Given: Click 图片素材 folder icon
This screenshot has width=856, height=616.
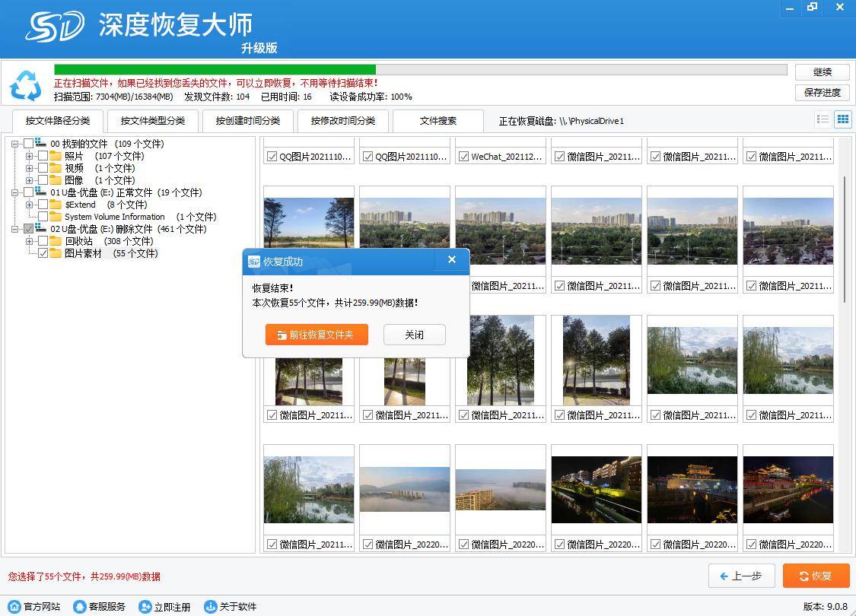Looking at the screenshot, I should pyautogui.click(x=56, y=253).
